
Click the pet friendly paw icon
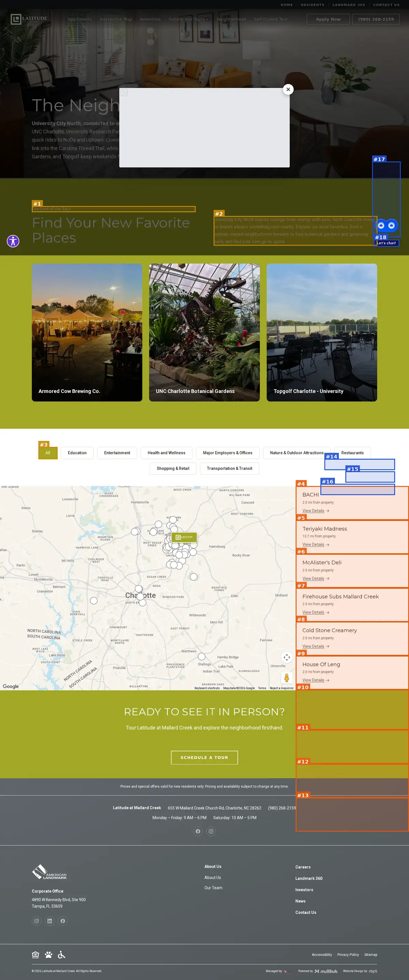48,954
